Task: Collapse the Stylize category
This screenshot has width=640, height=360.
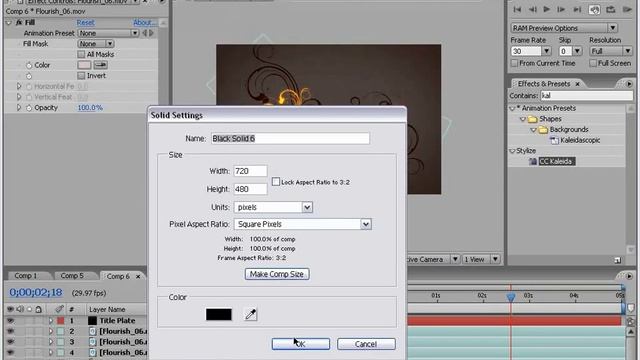Action: tap(512, 151)
